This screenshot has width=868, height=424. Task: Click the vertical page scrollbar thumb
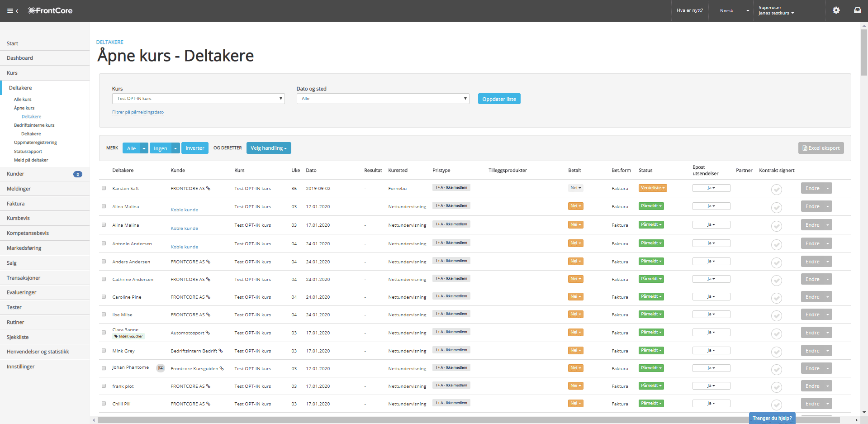864,52
